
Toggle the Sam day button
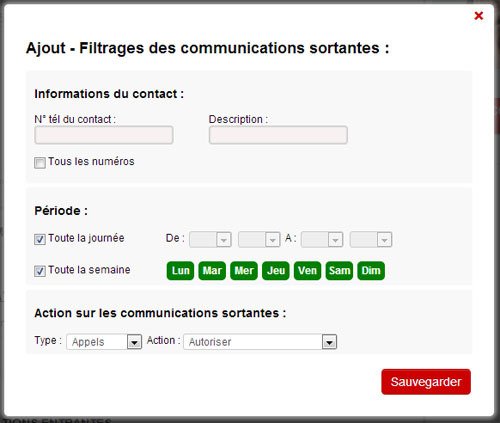(339, 271)
